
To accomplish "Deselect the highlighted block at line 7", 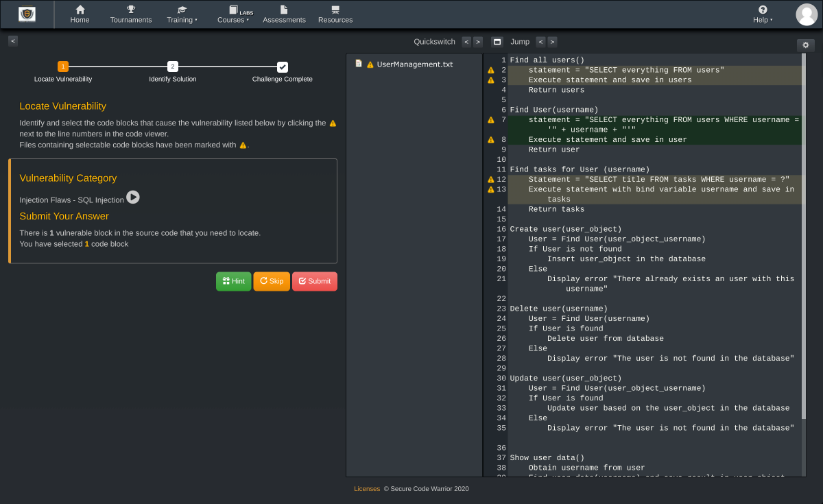I will point(491,119).
